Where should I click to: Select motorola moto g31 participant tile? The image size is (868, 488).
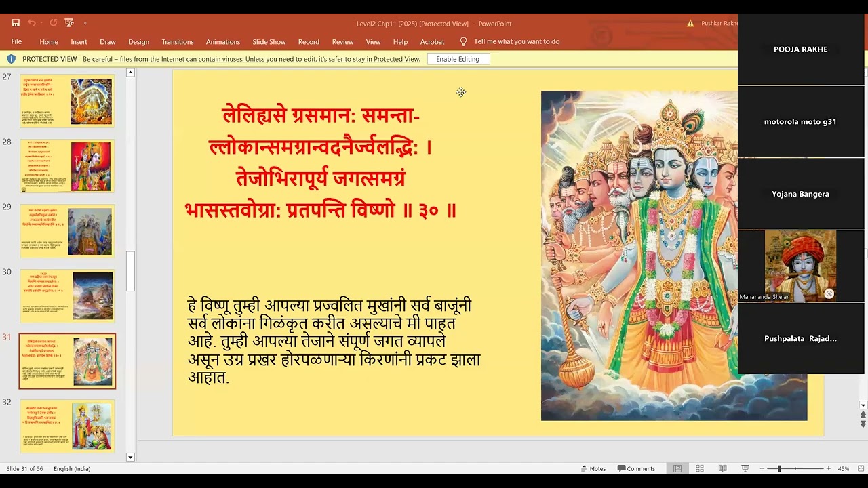pyautogui.click(x=801, y=122)
